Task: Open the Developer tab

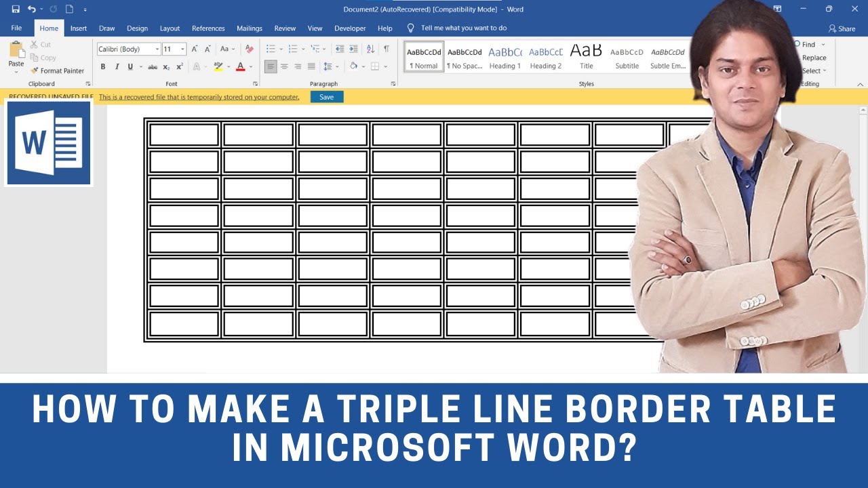Action: click(x=350, y=28)
